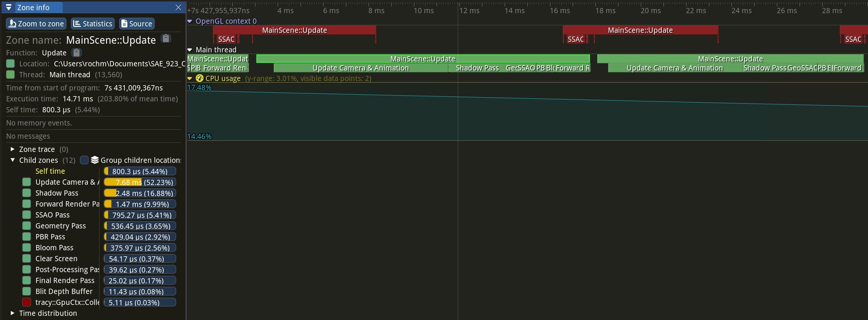Copy function name with clipboard icon
This screenshot has height=320, width=868.
77,52
